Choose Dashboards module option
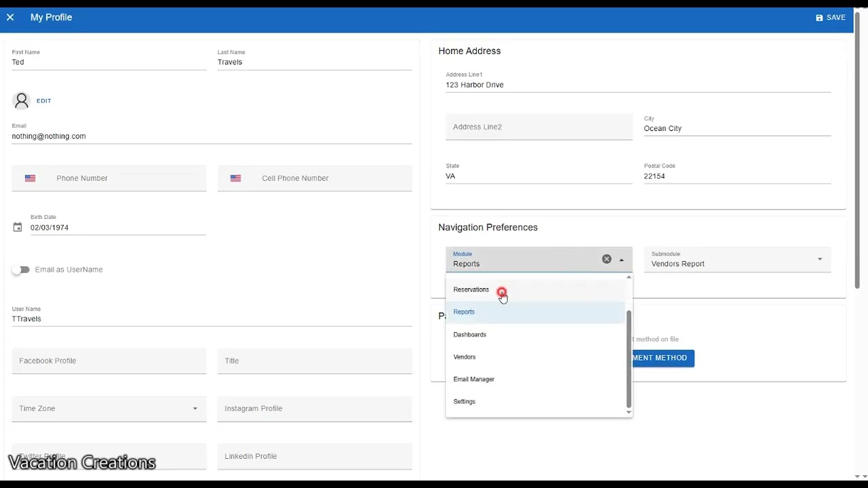868x488 pixels. coord(535,334)
